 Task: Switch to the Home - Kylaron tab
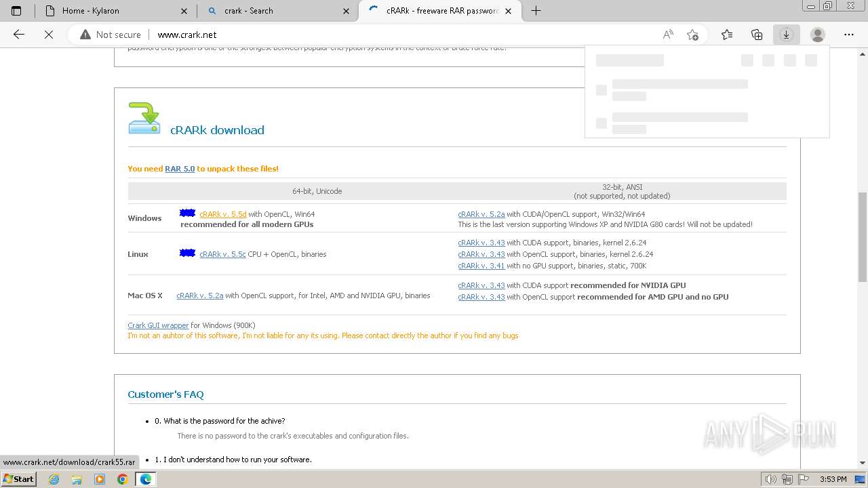coord(115,11)
